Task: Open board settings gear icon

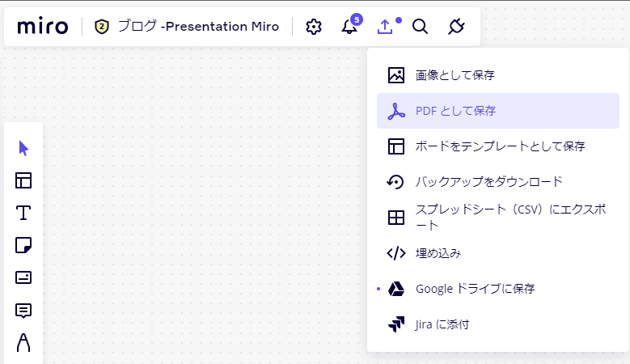Action: (x=314, y=27)
